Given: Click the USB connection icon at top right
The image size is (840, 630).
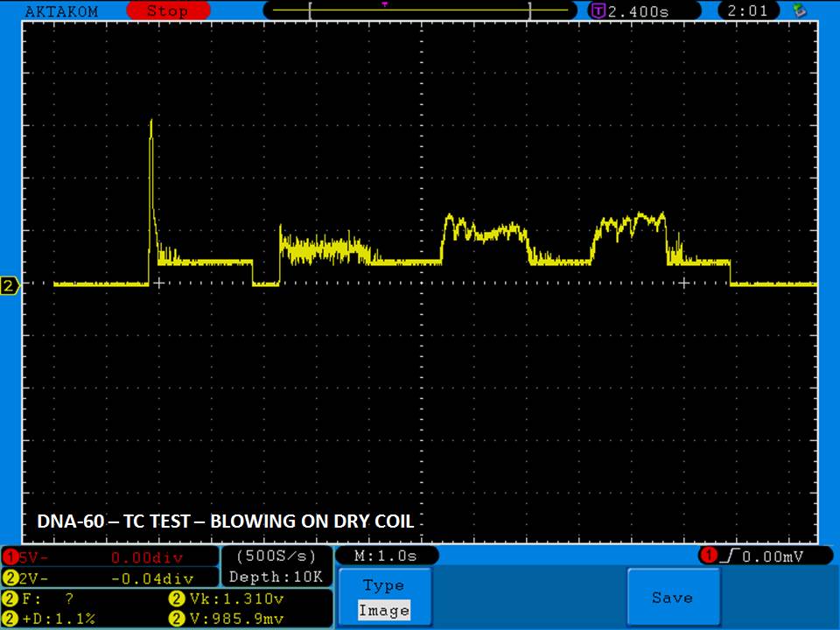Looking at the screenshot, I should click(x=798, y=10).
